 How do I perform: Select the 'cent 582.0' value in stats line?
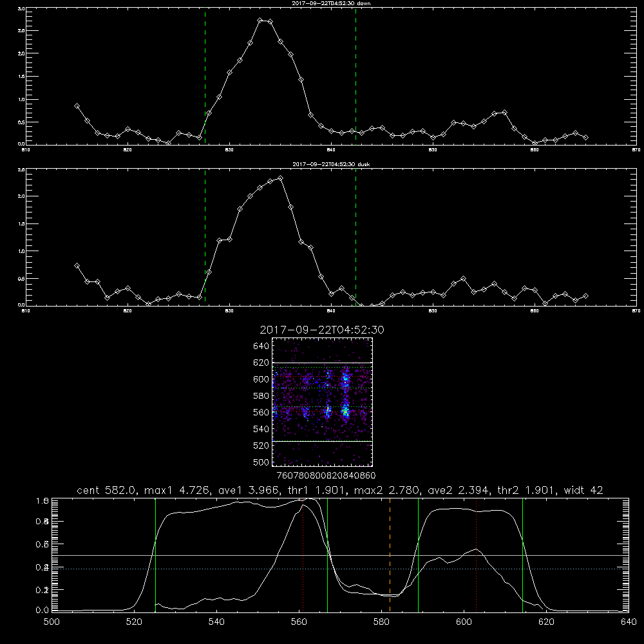(106, 490)
